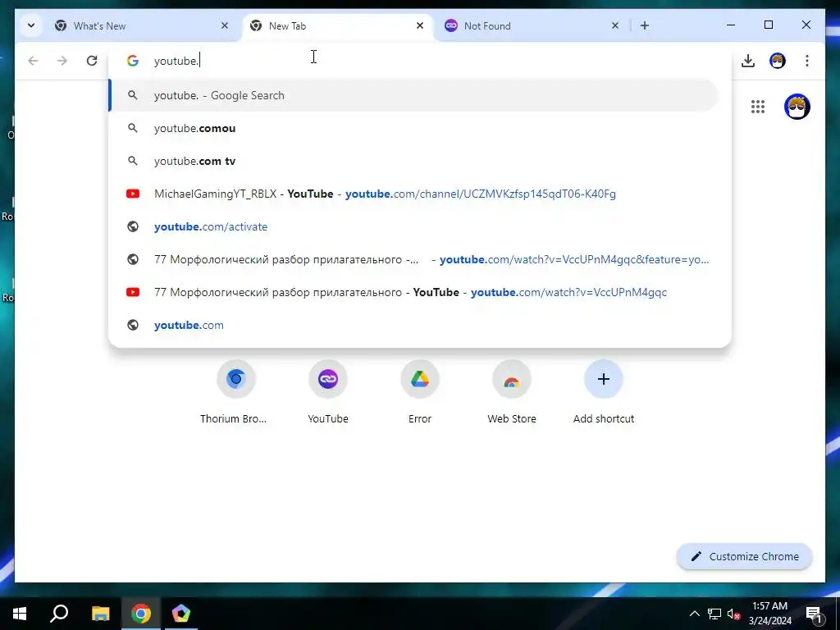Screen dimensions: 840x630
Task: Open suggestion with feature=yo... watch URL
Action: point(413,259)
